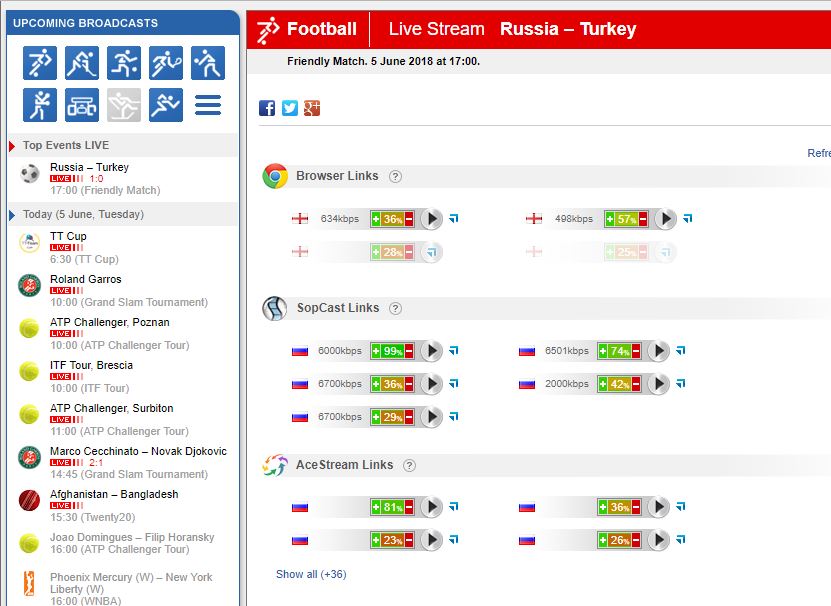Select the greyed-out winter sports icon
Image resolution: width=831 pixels, height=606 pixels.
coord(123,105)
